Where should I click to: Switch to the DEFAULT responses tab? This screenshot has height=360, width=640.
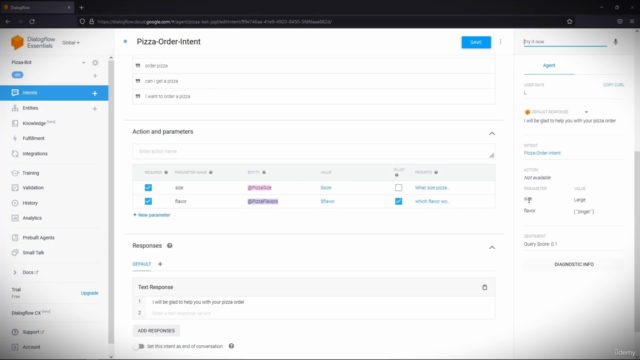(142, 264)
